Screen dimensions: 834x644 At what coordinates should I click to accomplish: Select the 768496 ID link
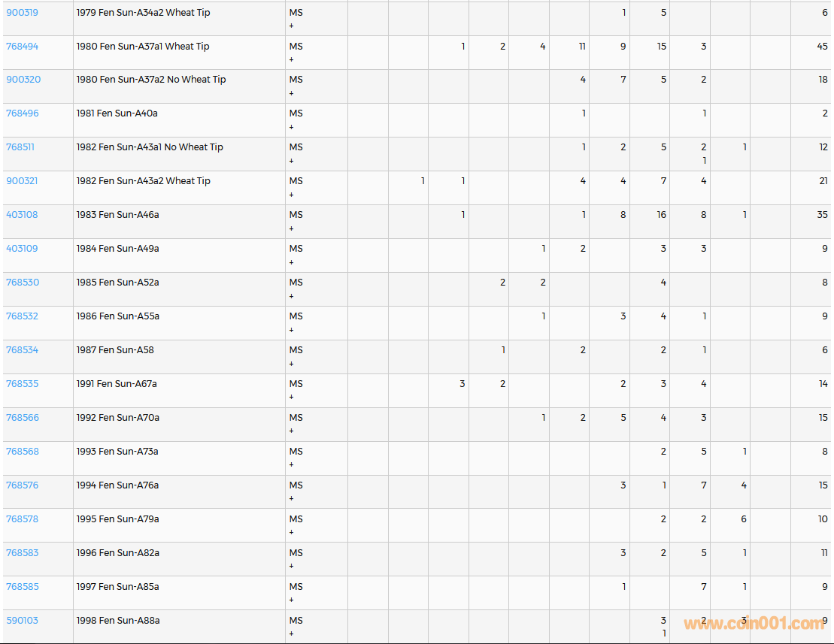(x=22, y=113)
